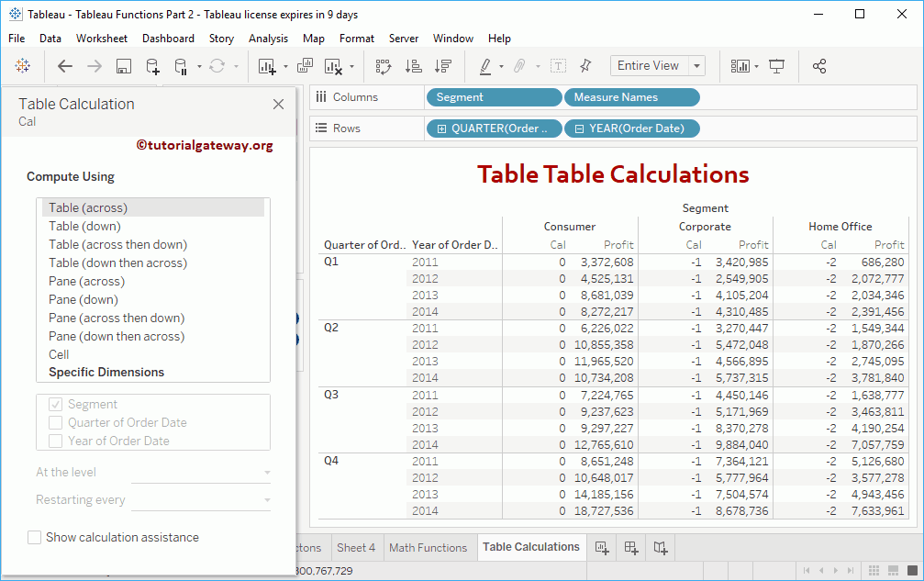Click the Swap rows and columns icon
The height and width of the screenshot is (581, 924).
[x=384, y=66]
